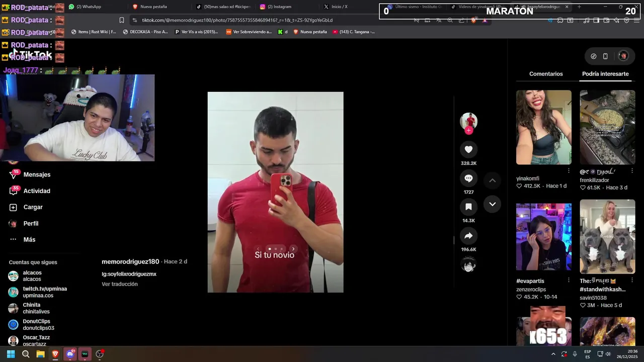Open comments via the speech bubble icon
The image size is (644, 362).
pos(468,178)
